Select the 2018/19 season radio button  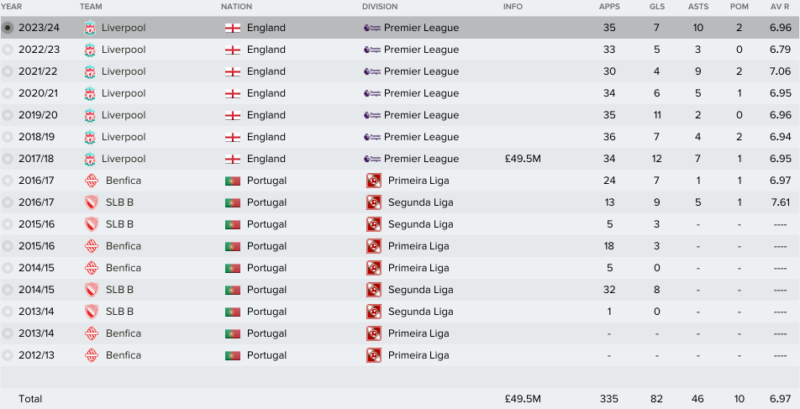tap(7, 137)
